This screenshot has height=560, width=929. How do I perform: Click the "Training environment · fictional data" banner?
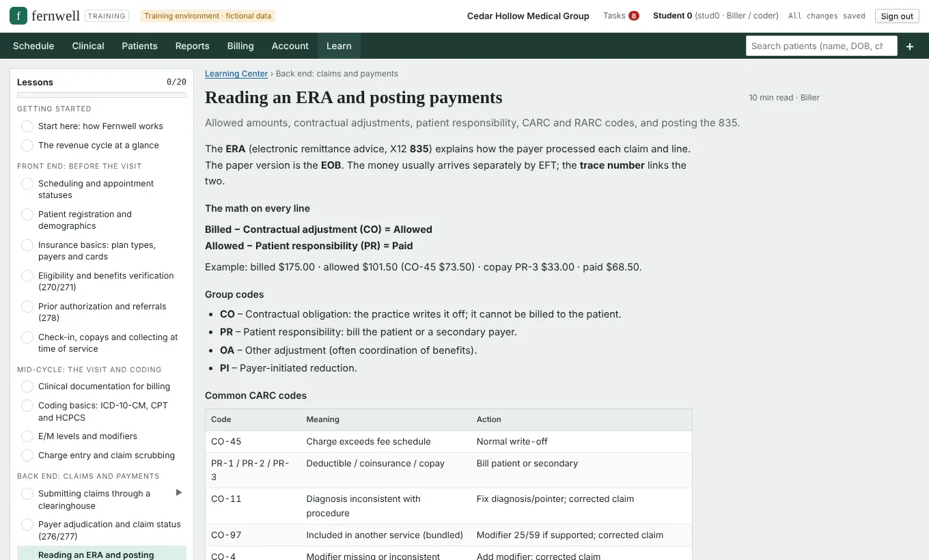(208, 16)
